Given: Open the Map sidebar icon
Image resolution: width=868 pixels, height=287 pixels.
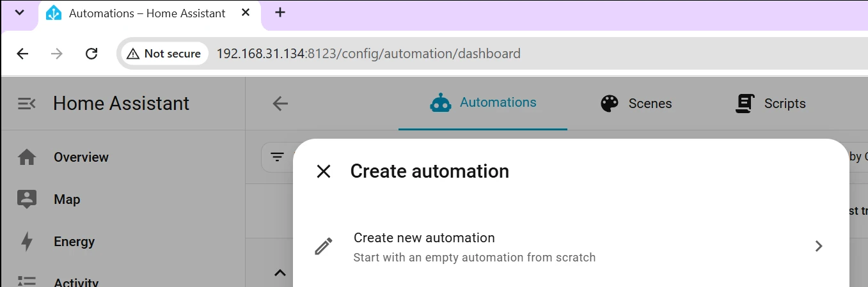Looking at the screenshot, I should point(26,199).
